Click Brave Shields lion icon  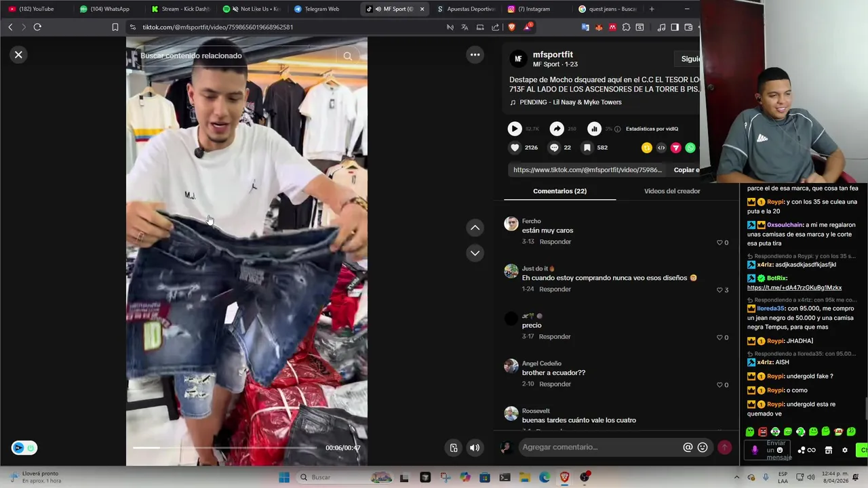point(512,27)
